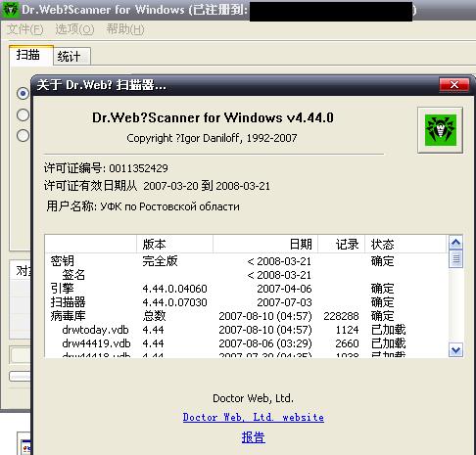Close the 关于 Dr.Web 扫描器 dialog
The width and height of the screenshot is (476, 455).
[x=454, y=85]
